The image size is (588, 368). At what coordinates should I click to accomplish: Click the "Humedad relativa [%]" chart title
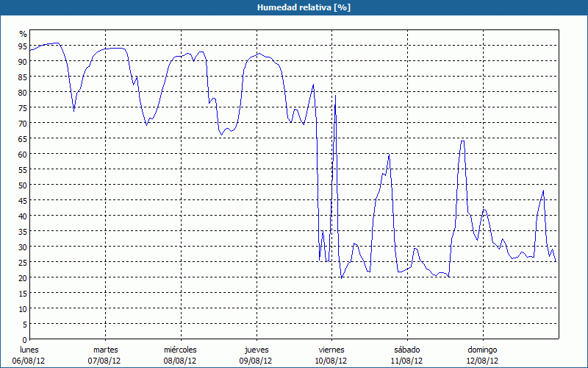(x=304, y=7)
